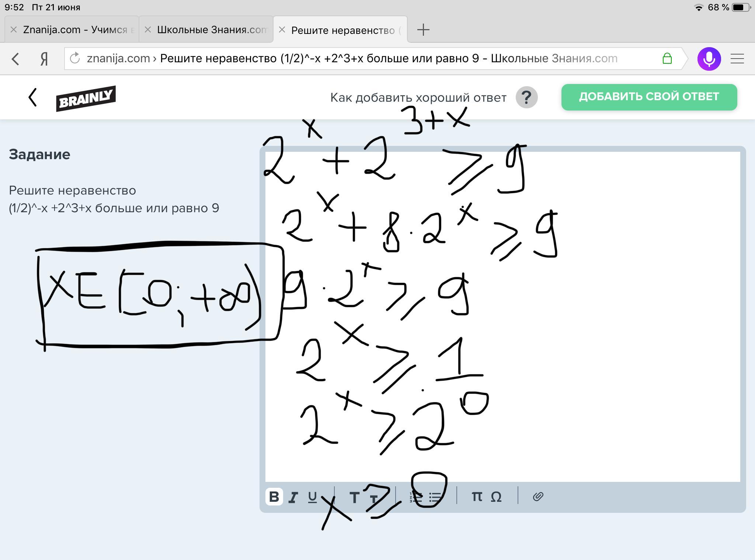Viewport: 755px width, 560px height.
Task: Insert a numbered list
Action: [416, 497]
